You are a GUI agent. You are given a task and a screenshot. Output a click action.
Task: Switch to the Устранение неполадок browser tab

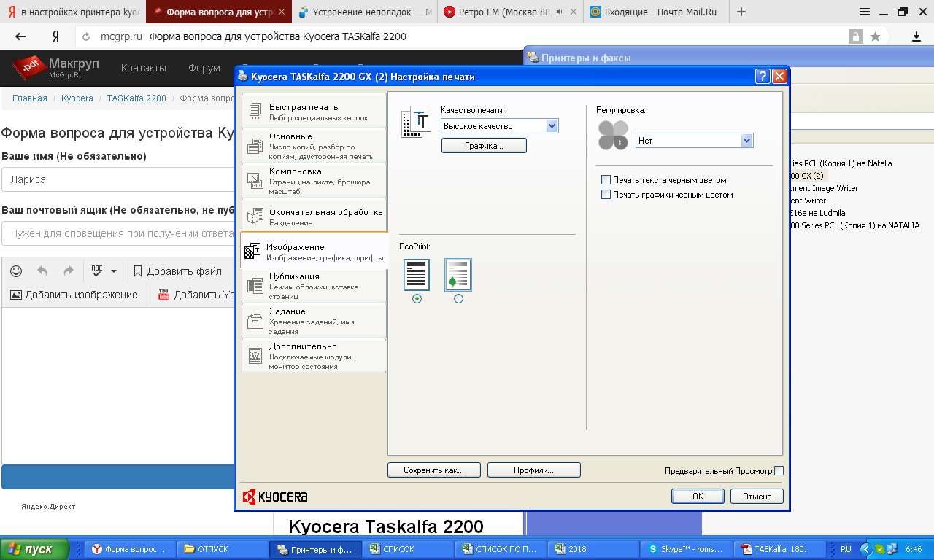coord(365,12)
